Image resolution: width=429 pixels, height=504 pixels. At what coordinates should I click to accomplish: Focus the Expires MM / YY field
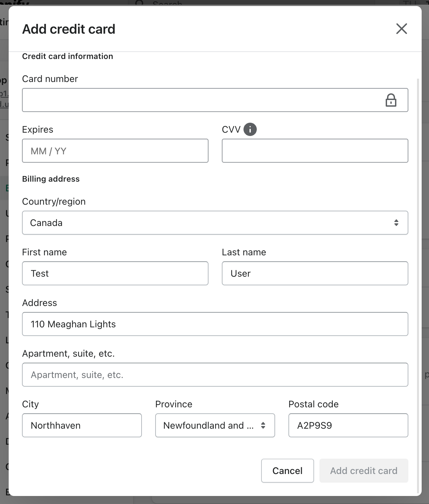pos(115,151)
